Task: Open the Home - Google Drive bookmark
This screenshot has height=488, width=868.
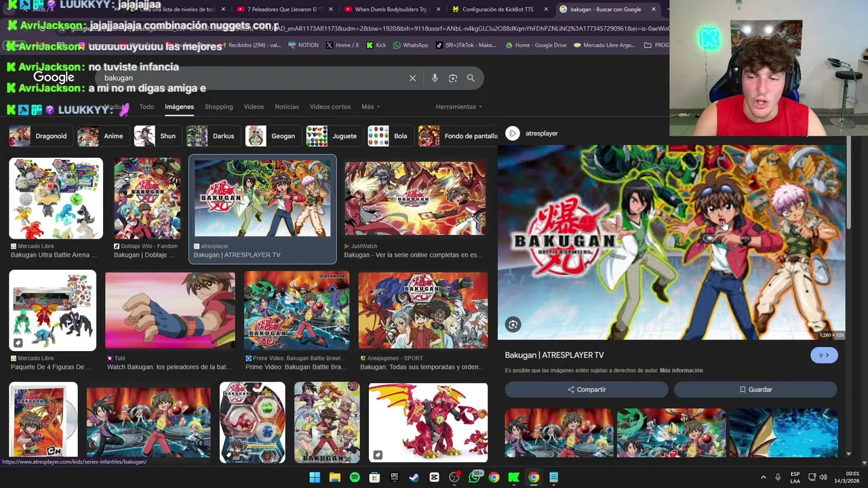Action: (536, 45)
